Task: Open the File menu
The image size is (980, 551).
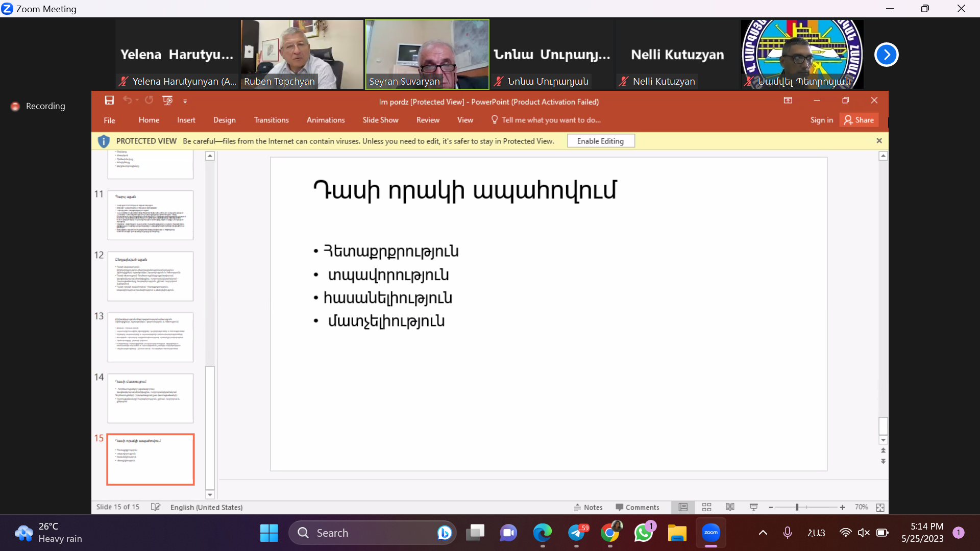Action: coord(109,120)
